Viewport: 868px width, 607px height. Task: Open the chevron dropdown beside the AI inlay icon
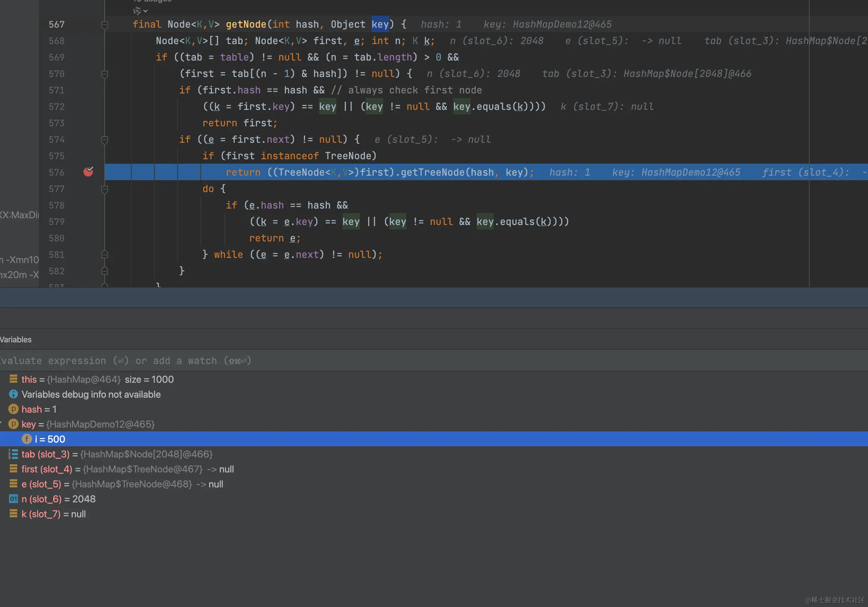coord(145,11)
